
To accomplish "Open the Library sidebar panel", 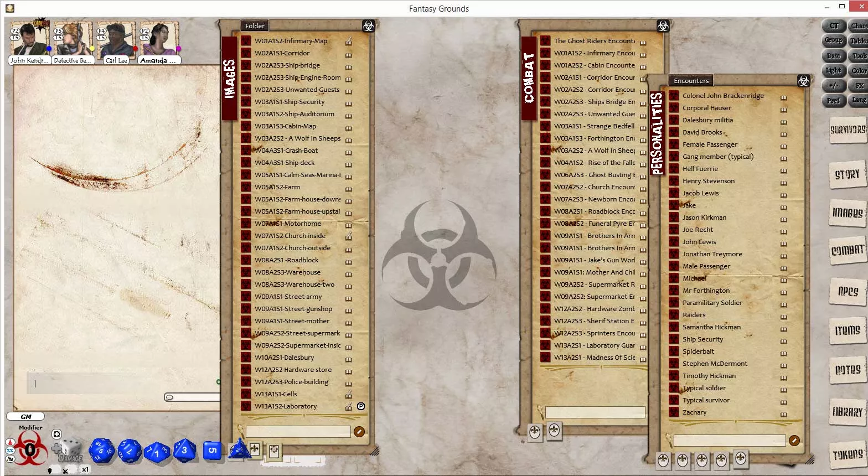I will (x=848, y=412).
